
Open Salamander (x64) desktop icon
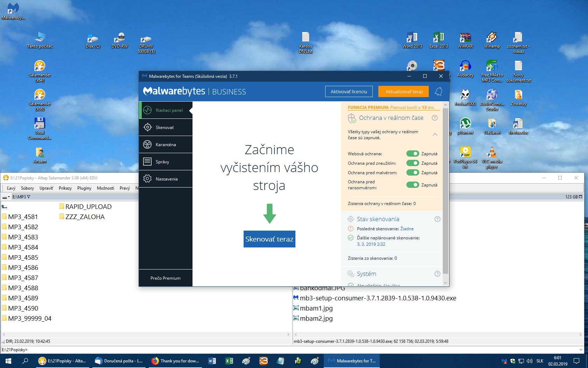[40, 71]
